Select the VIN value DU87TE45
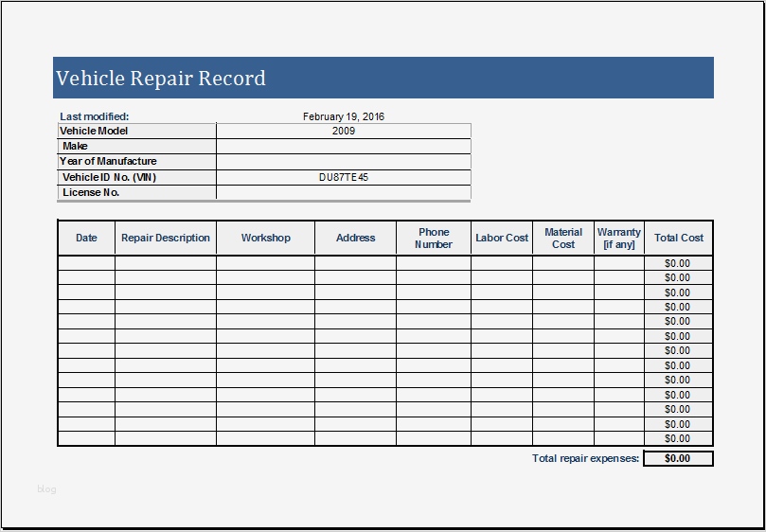This screenshot has height=532, width=766. click(x=344, y=177)
